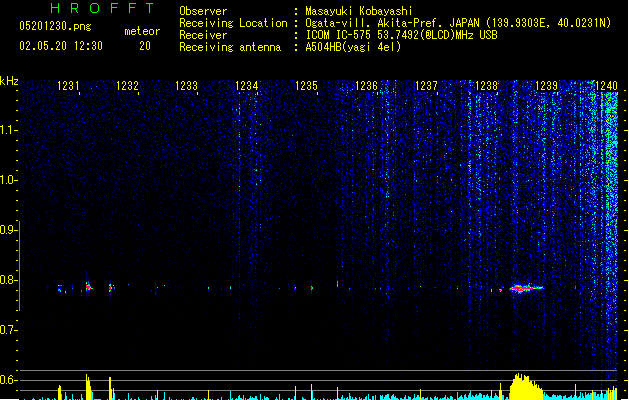Screen dimensions: 629x400
Task: Click antenna text A504HB(yagi 4el)
Action: [353, 47]
